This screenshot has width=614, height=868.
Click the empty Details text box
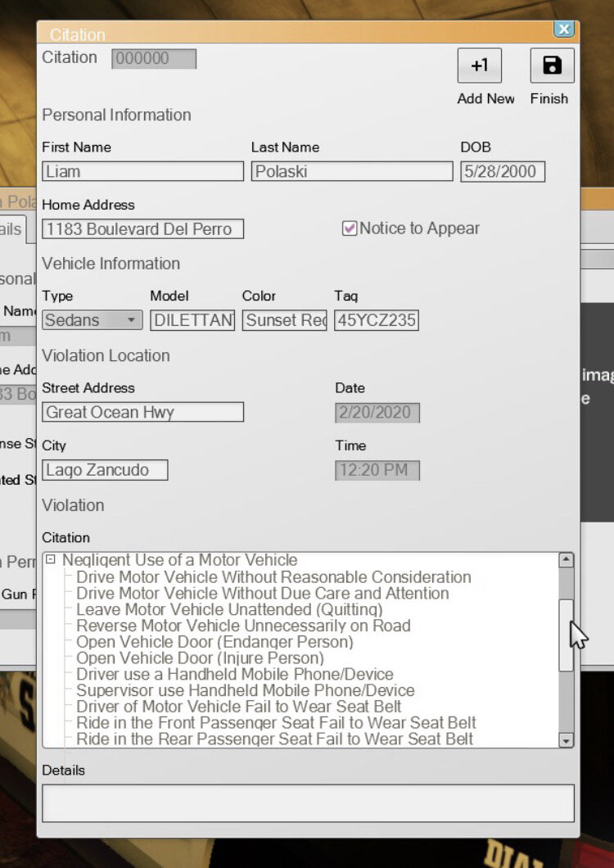pyautogui.click(x=308, y=802)
